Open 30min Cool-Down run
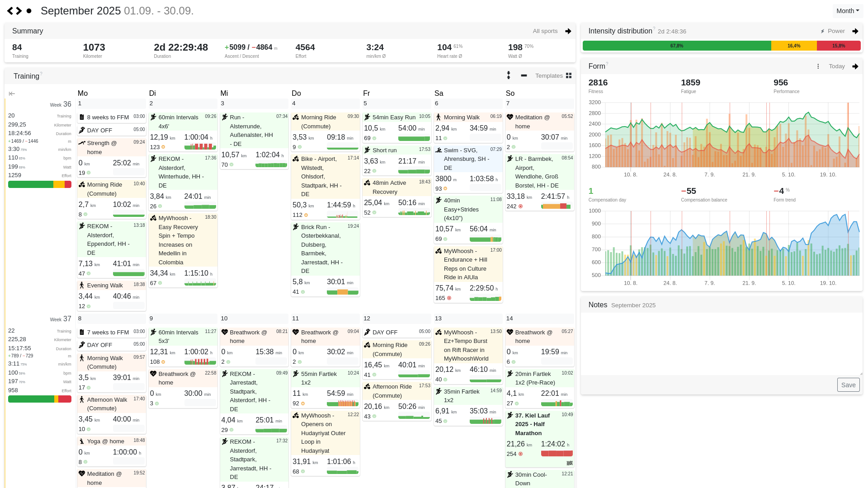 (x=539, y=479)
